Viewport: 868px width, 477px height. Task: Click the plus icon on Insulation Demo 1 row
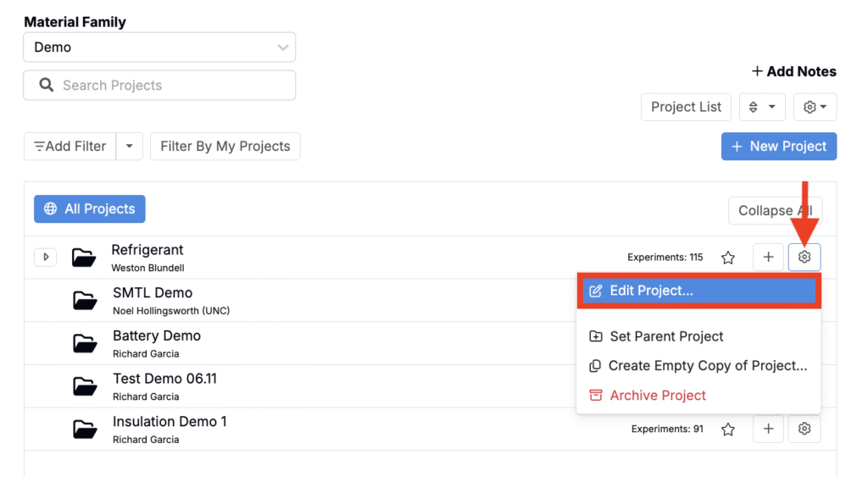pyautogui.click(x=768, y=429)
